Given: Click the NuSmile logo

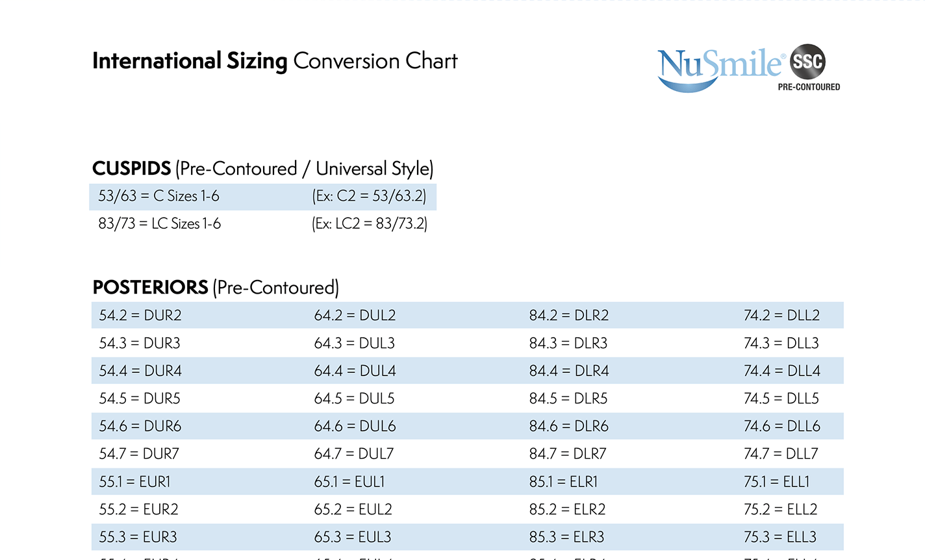Looking at the screenshot, I should point(720,68).
